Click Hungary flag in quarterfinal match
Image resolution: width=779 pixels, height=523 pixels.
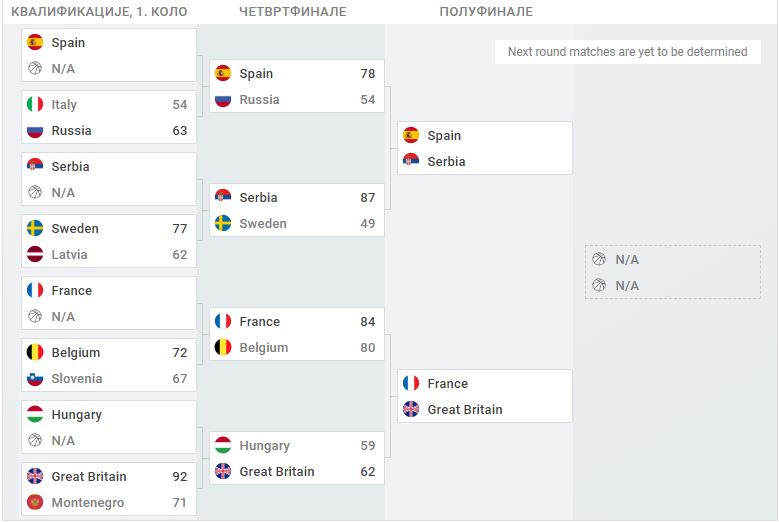pyautogui.click(x=223, y=446)
